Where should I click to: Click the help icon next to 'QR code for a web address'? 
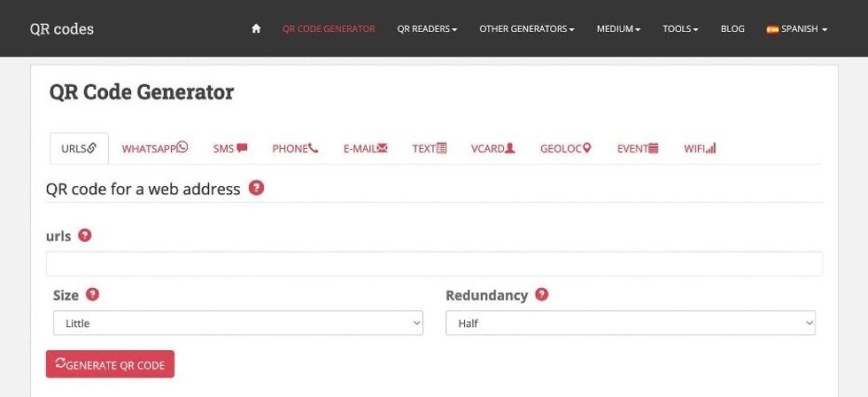(256, 188)
